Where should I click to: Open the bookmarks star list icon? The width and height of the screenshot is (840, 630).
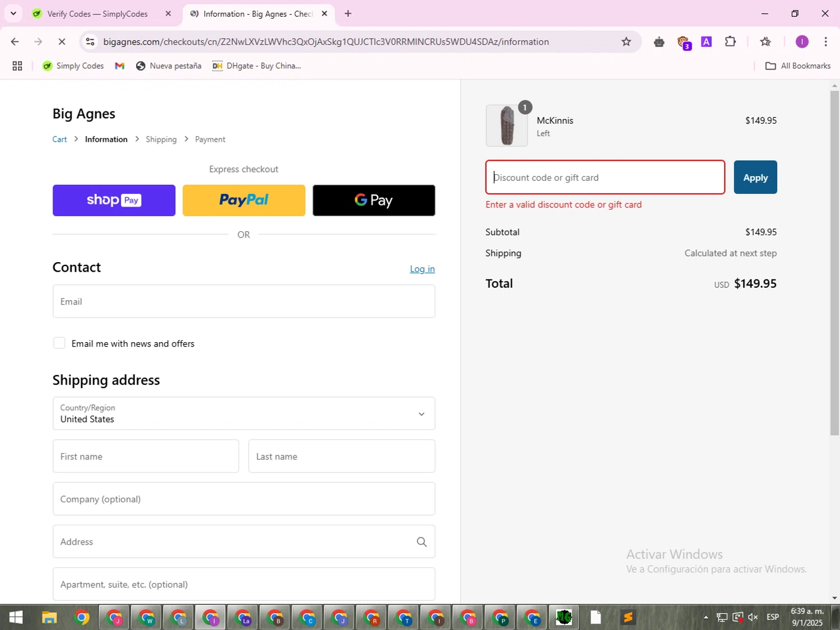pos(766,41)
